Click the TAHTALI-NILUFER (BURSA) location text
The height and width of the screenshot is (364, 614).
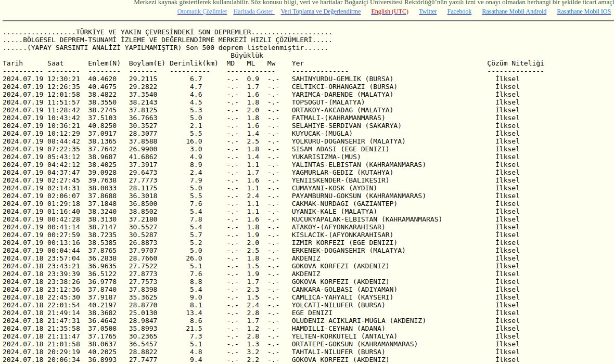pos(338,352)
